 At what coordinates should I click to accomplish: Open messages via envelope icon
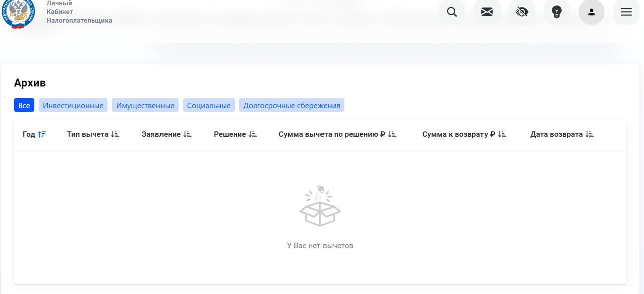[487, 12]
